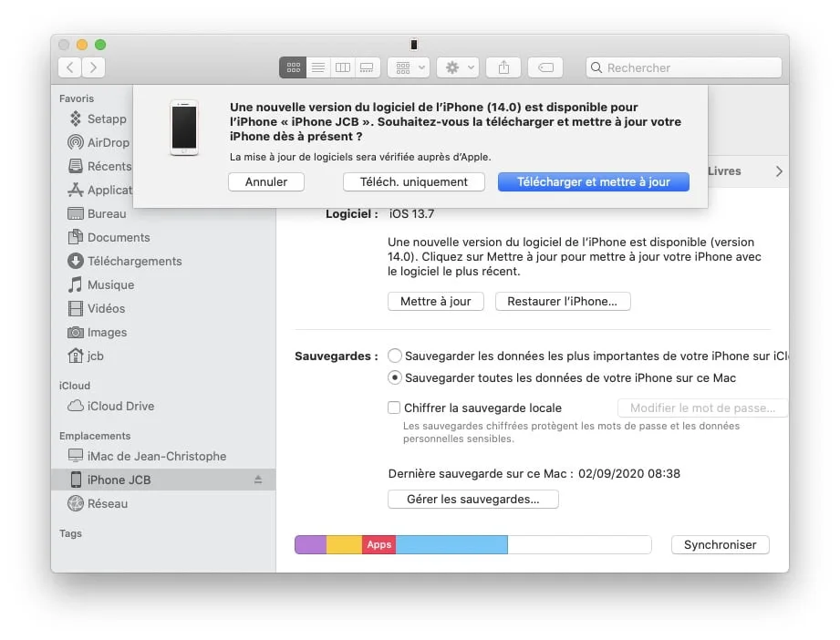This screenshot has width=840, height=640.
Task: Click the magnifier icon in search
Action: pos(596,67)
